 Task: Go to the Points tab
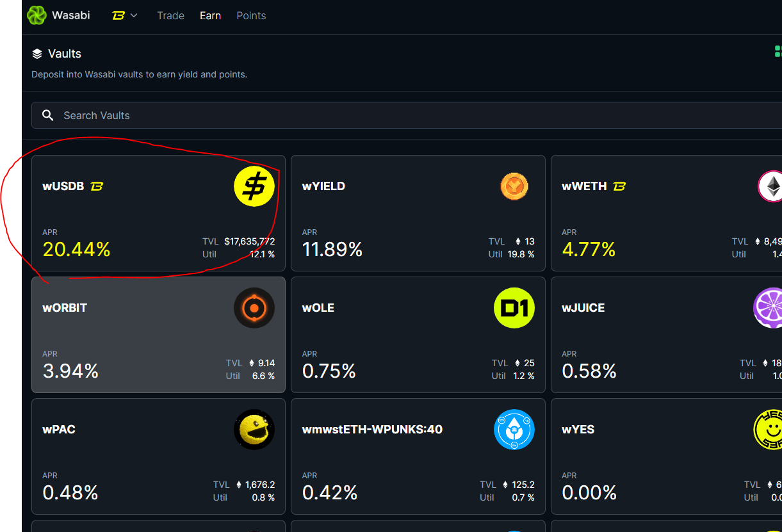tap(251, 15)
